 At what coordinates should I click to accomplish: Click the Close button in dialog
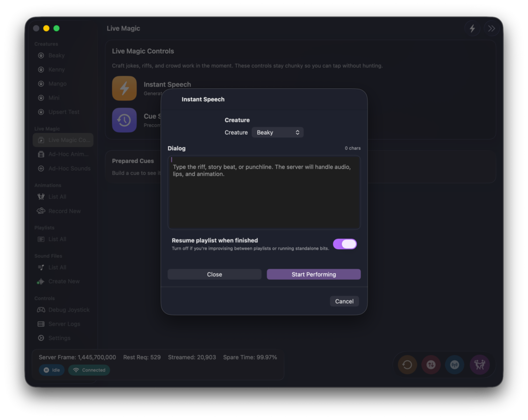click(214, 274)
